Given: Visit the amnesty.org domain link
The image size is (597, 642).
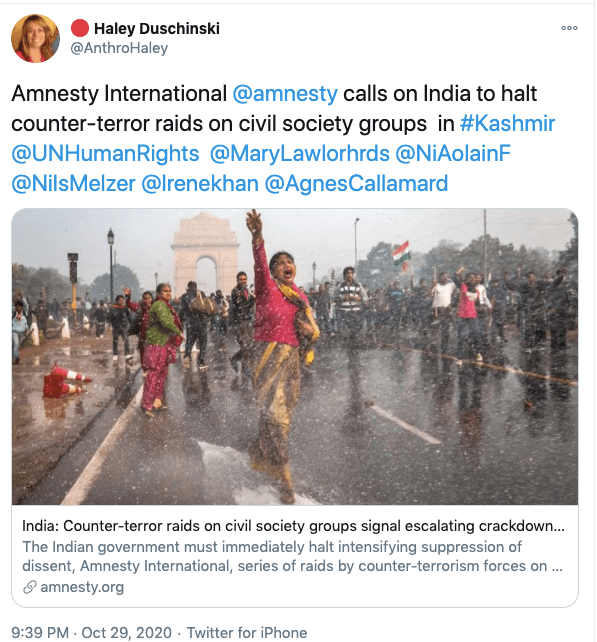Looking at the screenshot, I should 82,587.
